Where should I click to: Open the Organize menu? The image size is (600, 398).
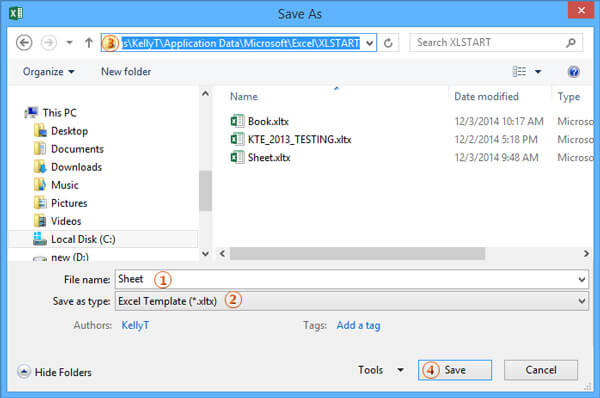tap(48, 72)
